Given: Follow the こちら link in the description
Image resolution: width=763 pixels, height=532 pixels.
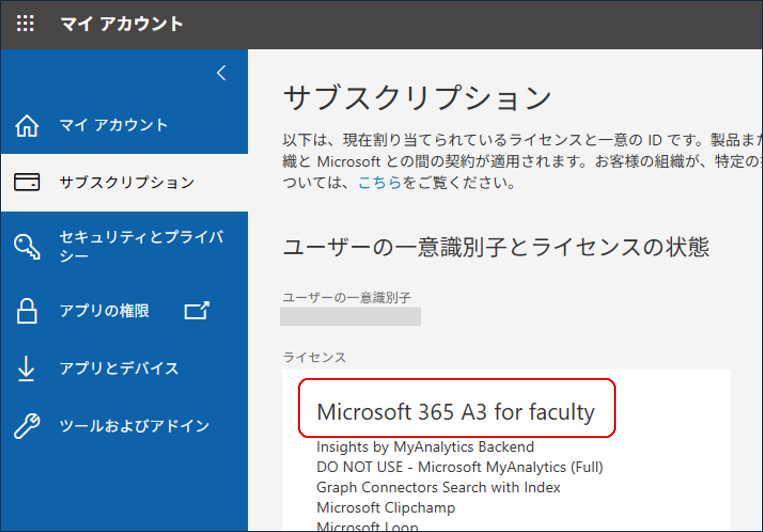Looking at the screenshot, I should (x=380, y=182).
